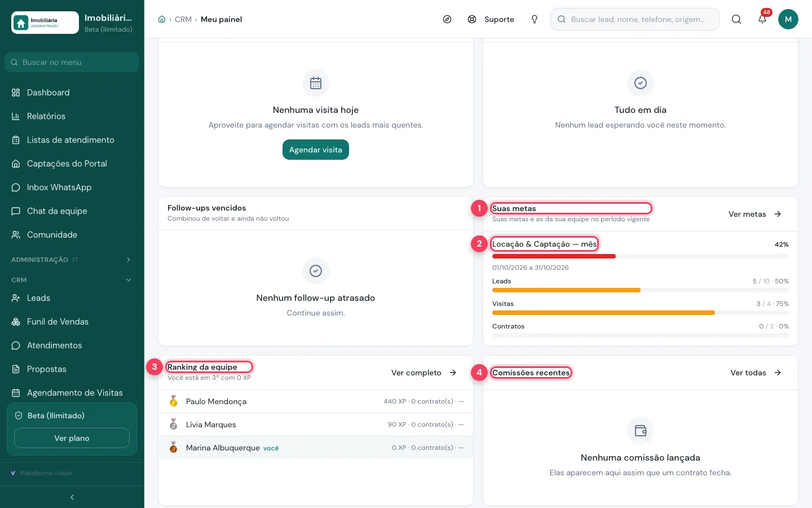Go to Atendimentos
Image resolution: width=812 pixels, height=508 pixels.
[x=72, y=345]
